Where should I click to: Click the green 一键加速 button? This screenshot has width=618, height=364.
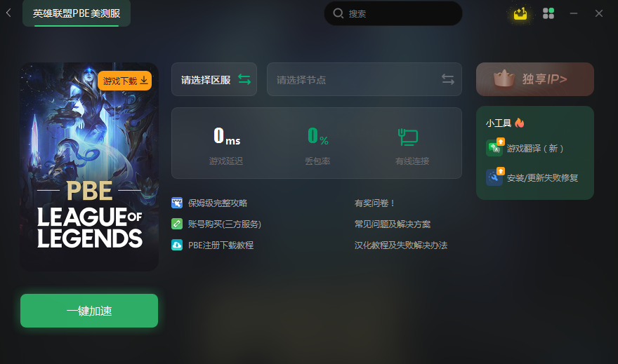(89, 311)
